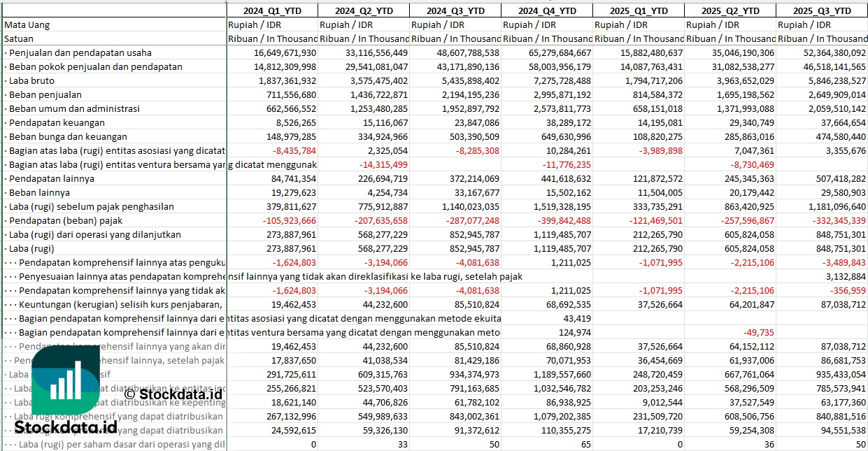Select Beban bunga value 334,924,966
The width and height of the screenshot is (868, 451).
(x=383, y=136)
